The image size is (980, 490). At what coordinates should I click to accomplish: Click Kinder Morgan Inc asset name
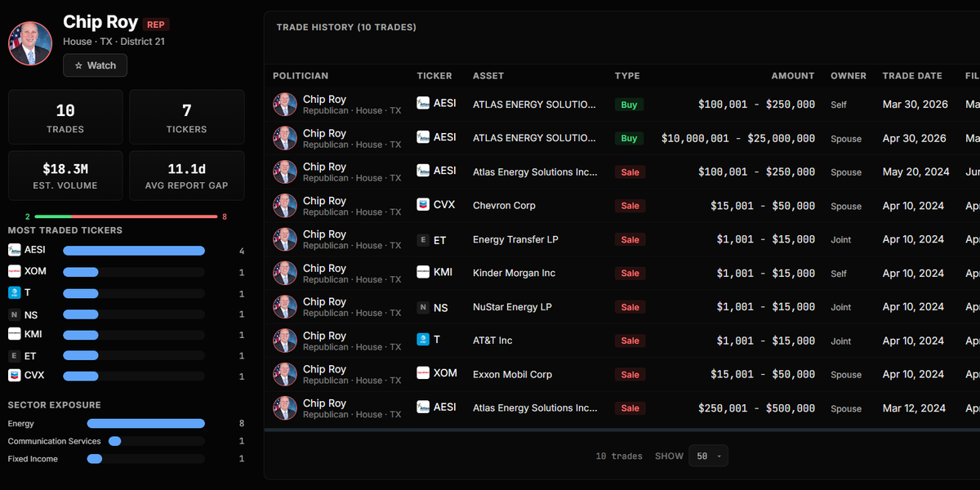pos(514,274)
